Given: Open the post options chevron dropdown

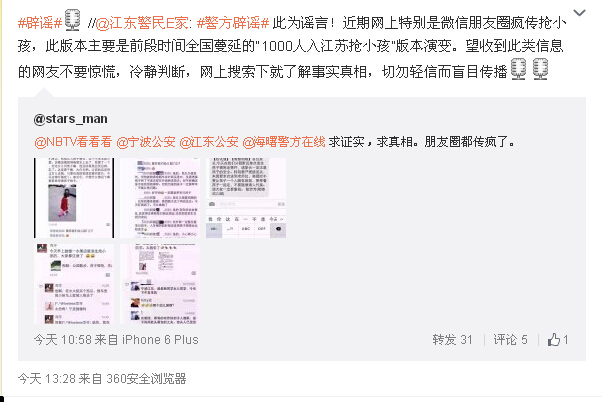Looking at the screenshot, I should pyautogui.click(x=579, y=13).
